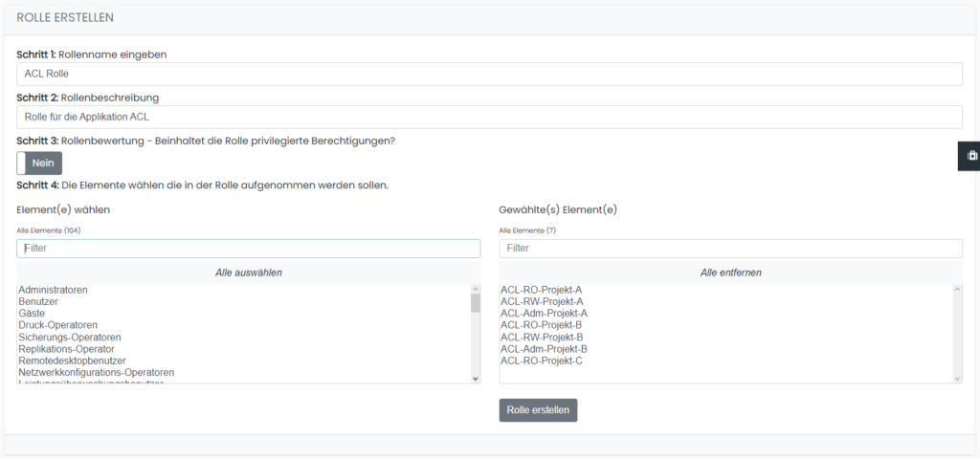Click the Rolle erstellen button
Screen dimensions: 980x459
click(538, 410)
